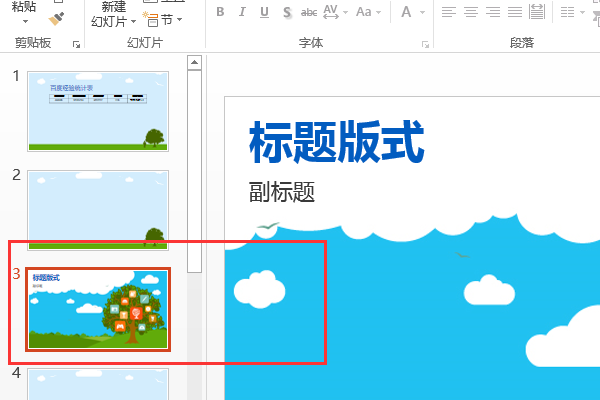Center align the text
Viewport: 600px width, 400px height.
click(x=471, y=12)
